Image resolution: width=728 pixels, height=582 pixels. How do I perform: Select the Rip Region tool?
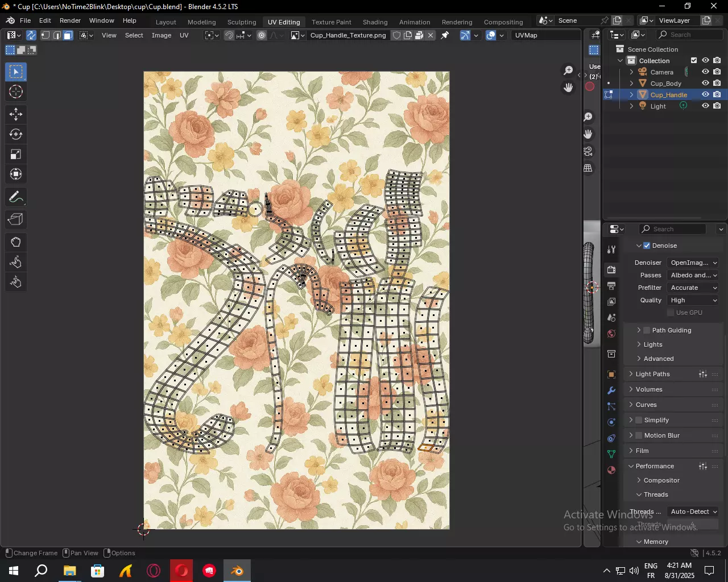coord(16,220)
